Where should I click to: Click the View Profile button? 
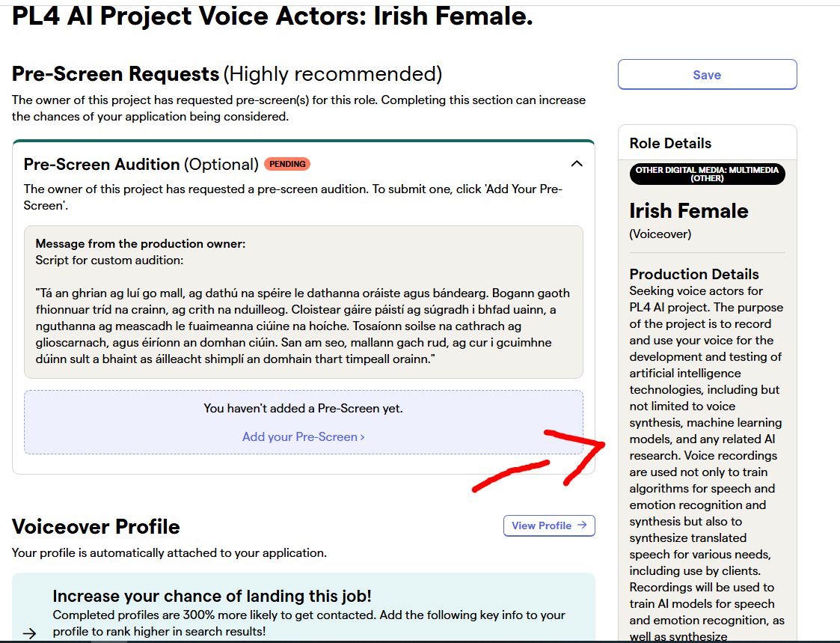(x=549, y=525)
